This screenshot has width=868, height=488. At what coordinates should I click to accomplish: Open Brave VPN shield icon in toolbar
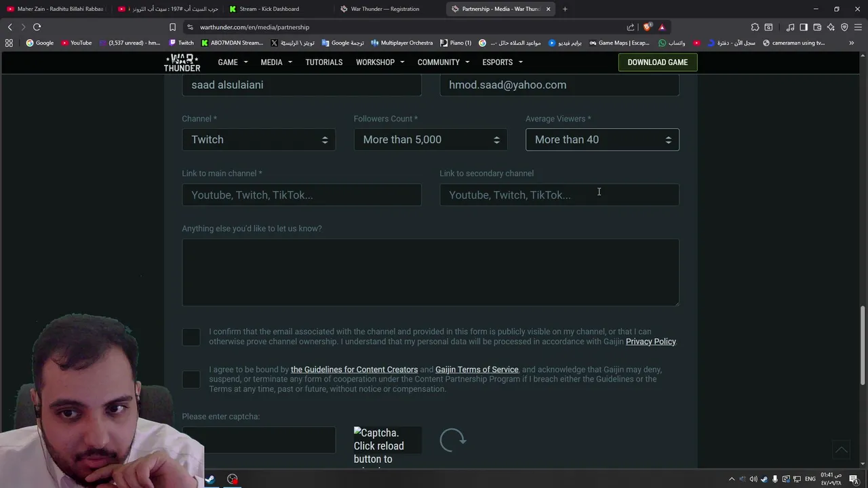pyautogui.click(x=844, y=27)
